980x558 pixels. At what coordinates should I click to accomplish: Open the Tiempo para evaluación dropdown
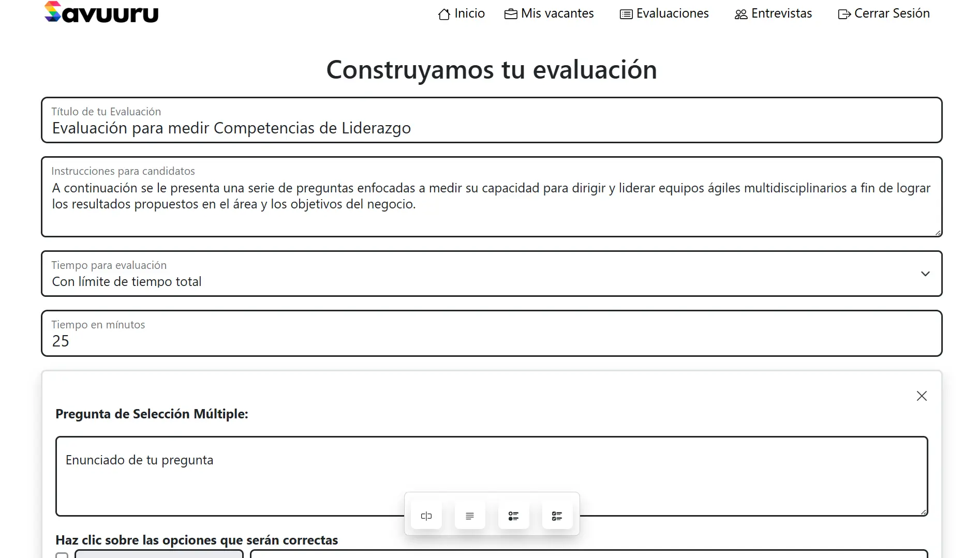click(925, 274)
